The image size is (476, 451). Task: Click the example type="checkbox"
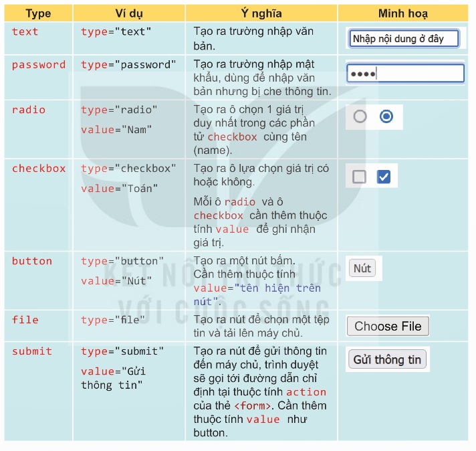(128, 169)
